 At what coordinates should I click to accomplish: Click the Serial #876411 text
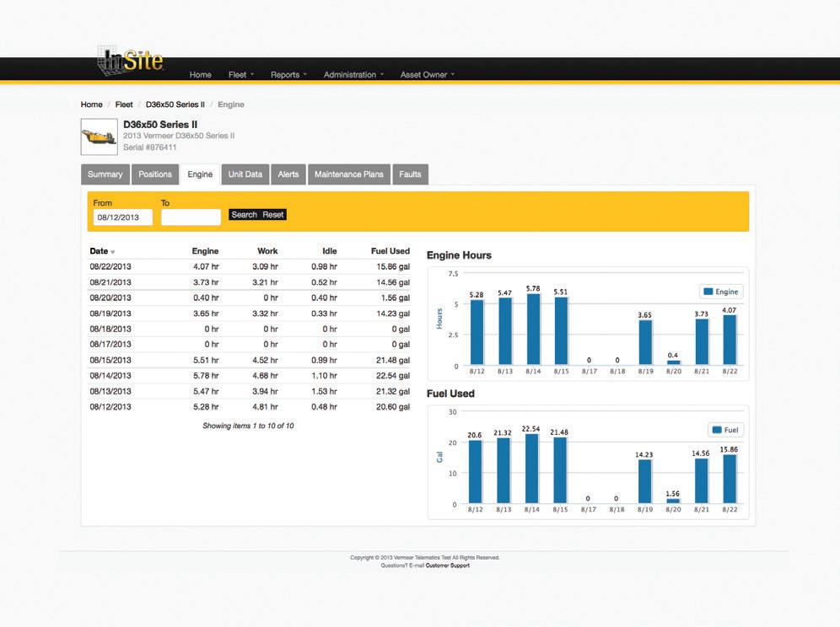149,147
